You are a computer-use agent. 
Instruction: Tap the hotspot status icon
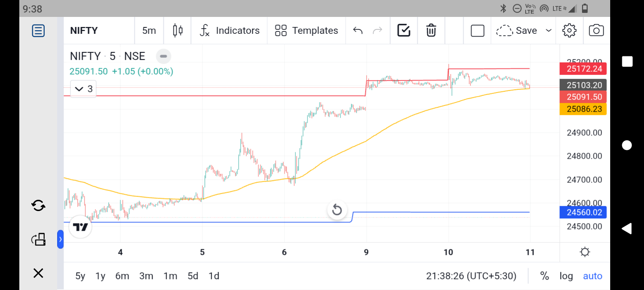pos(544,8)
